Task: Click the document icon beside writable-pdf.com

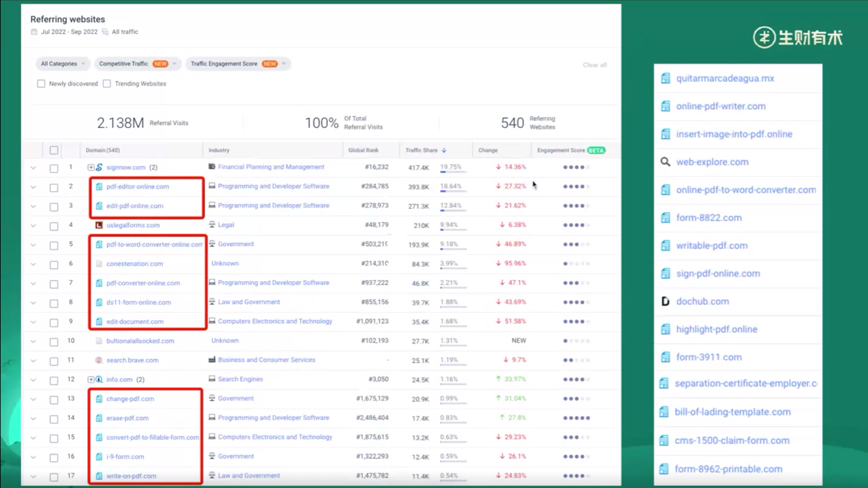Action: 665,246
